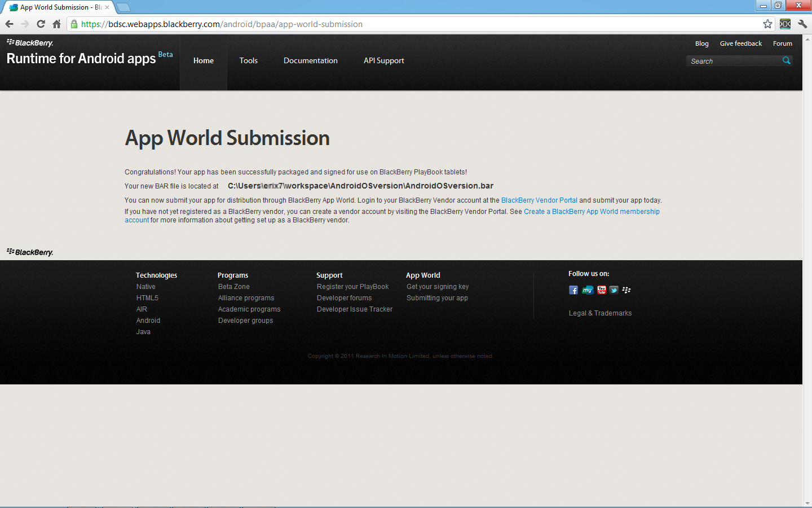The height and width of the screenshot is (508, 812).
Task: Open the Forum link in the header
Action: tap(783, 43)
